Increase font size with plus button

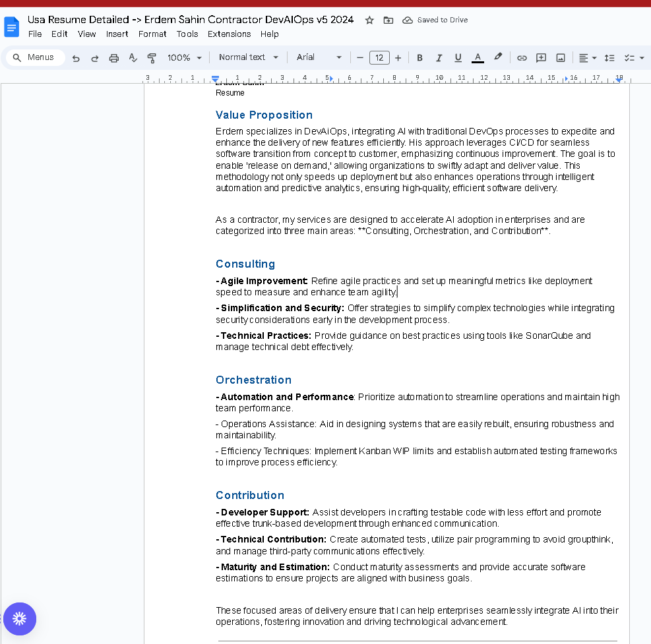point(398,58)
